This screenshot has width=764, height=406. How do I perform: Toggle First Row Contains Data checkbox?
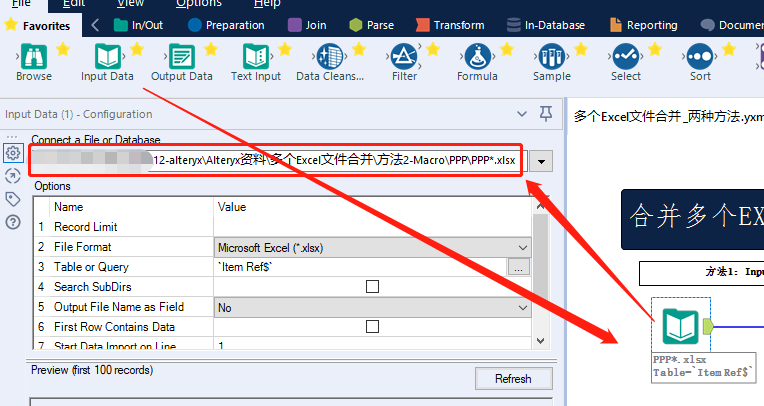(372, 327)
